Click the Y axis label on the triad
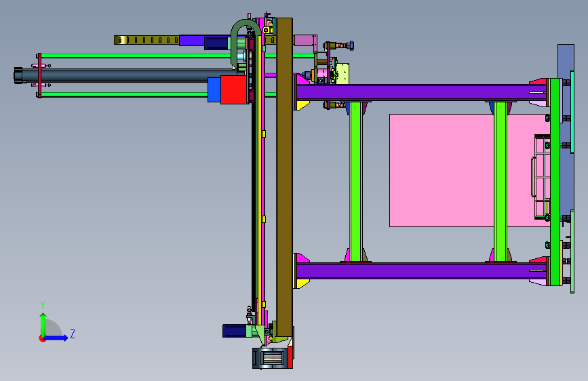The height and width of the screenshot is (381, 588). (43, 304)
